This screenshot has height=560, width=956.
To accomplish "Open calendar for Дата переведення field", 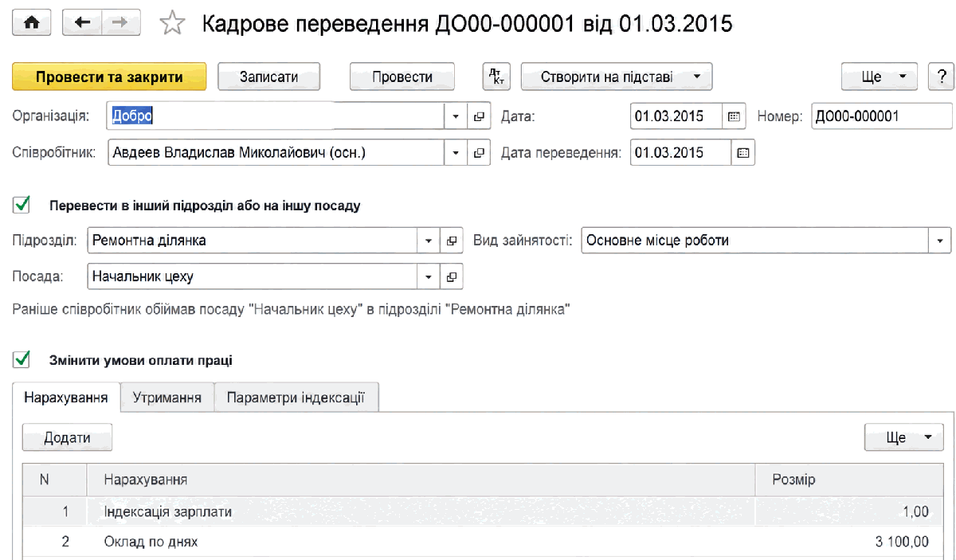I will tap(742, 152).
